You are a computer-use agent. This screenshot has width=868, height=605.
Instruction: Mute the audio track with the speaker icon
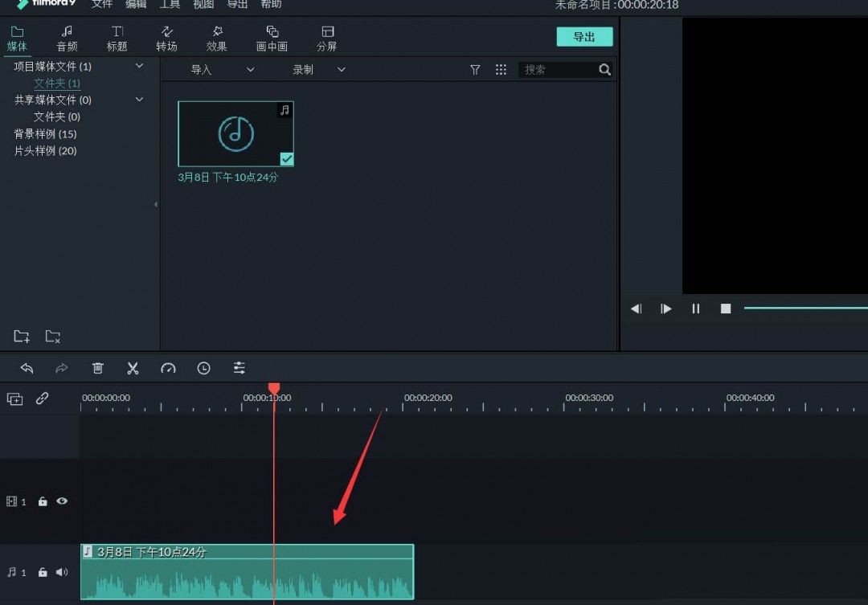pyautogui.click(x=62, y=572)
